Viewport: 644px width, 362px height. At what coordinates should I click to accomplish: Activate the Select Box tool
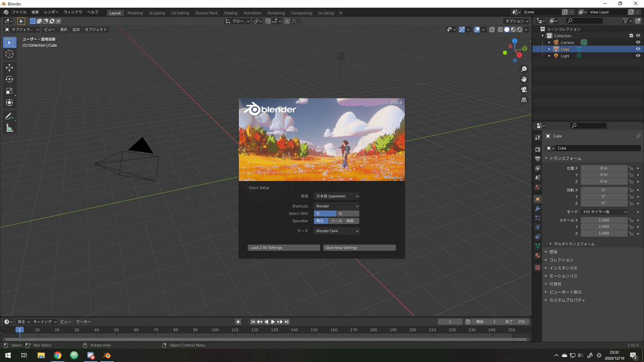[x=9, y=42]
